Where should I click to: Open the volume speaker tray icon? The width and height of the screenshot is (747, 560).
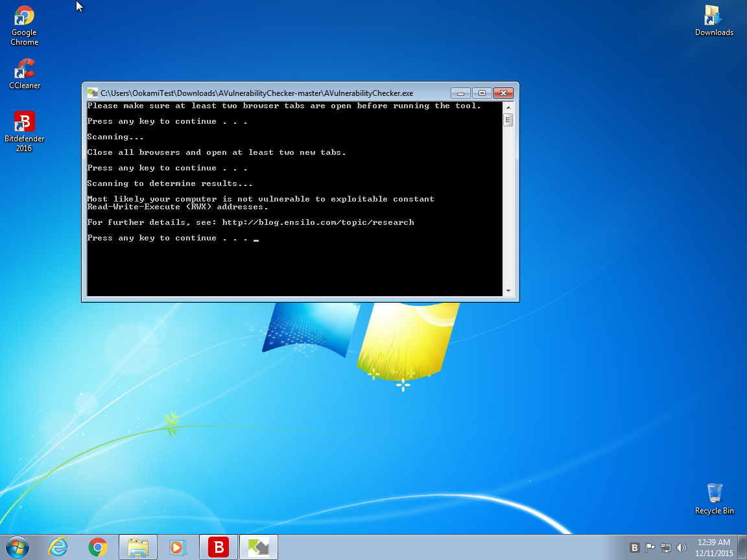[682, 548]
